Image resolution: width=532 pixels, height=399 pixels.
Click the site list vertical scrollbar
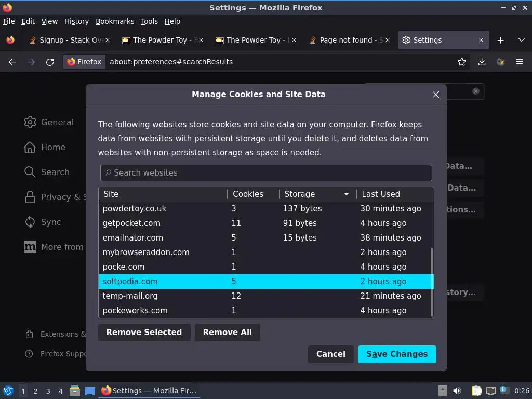(432, 282)
